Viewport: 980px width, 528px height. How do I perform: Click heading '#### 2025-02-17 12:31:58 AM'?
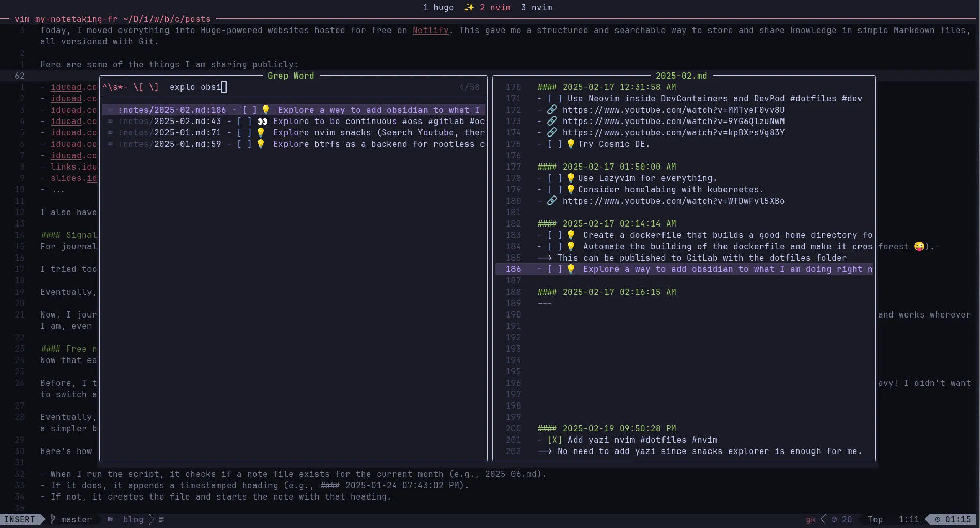pyautogui.click(x=607, y=87)
